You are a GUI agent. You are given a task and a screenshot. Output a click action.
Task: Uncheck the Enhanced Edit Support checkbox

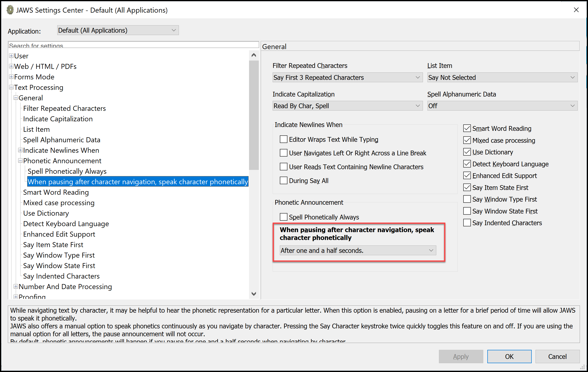[467, 176]
